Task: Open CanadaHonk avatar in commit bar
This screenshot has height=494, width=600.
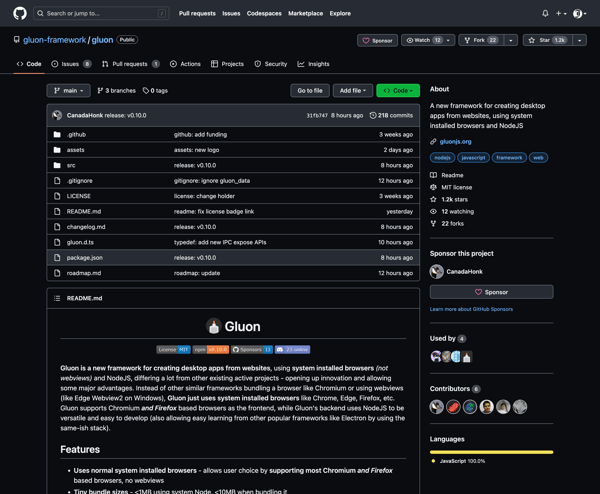Action: 57,115
